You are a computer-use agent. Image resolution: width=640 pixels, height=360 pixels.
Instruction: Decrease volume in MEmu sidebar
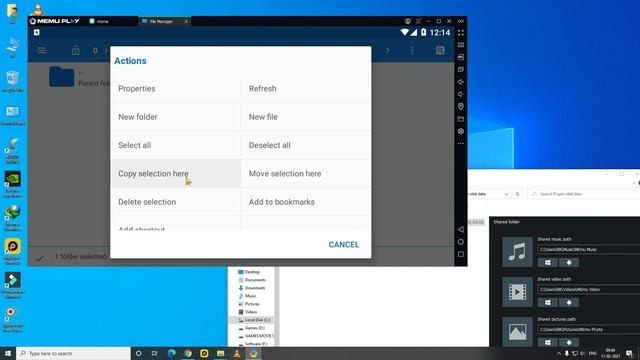point(461,94)
